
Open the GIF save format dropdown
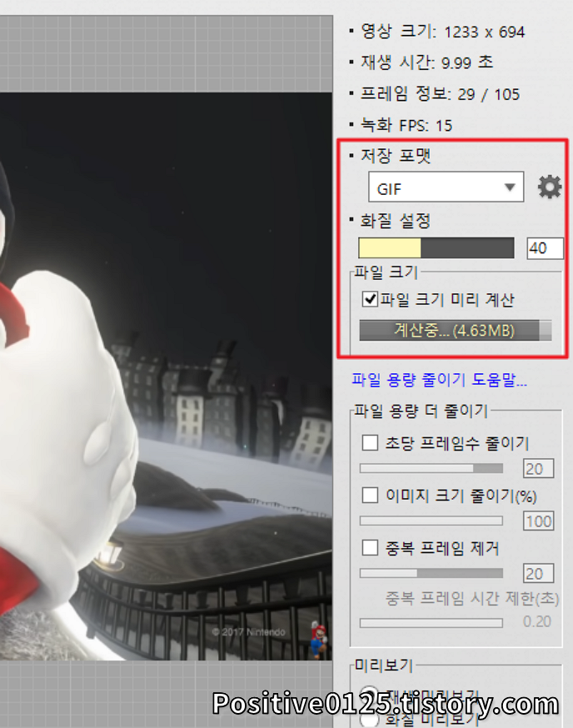(x=446, y=187)
